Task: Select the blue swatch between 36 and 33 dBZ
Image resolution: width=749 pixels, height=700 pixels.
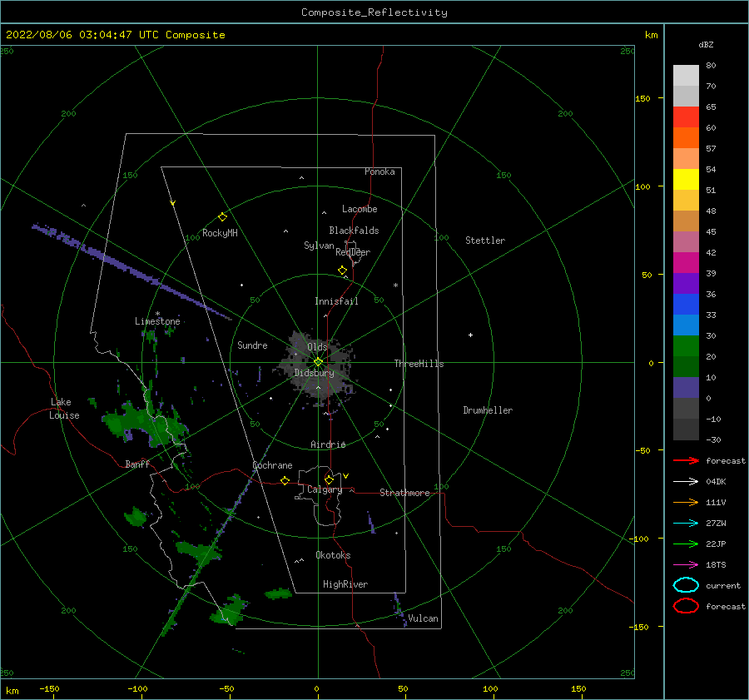Action: pyautogui.click(x=686, y=304)
